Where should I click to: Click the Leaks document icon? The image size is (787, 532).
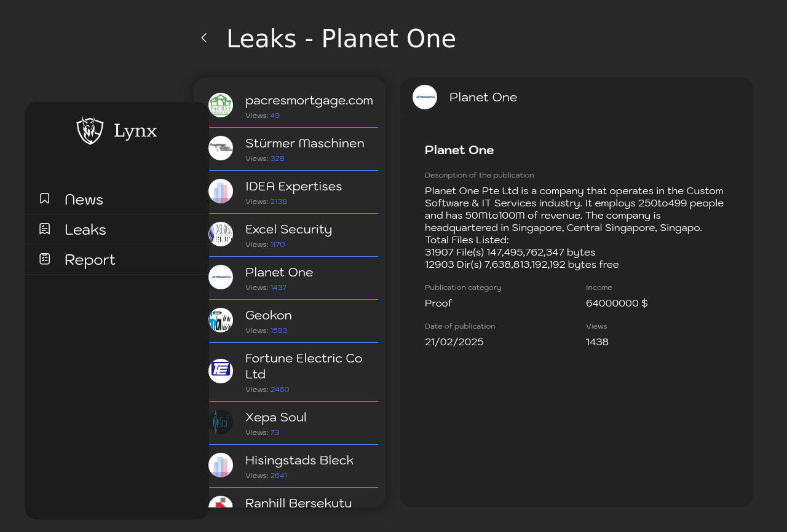45,229
